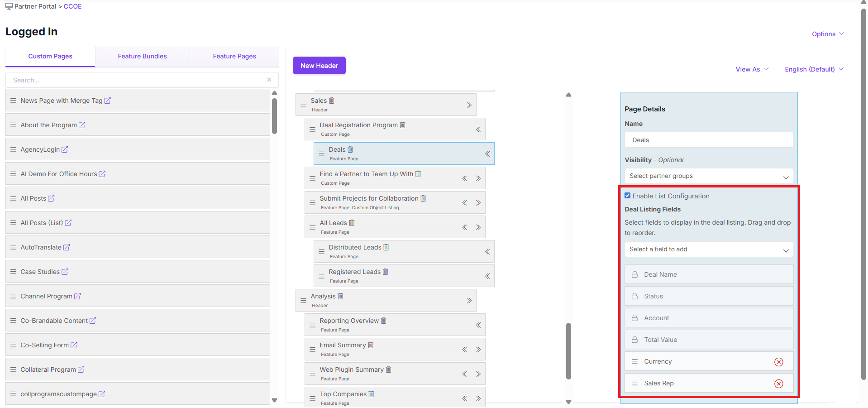Switch to Feature Pages tab

coord(234,56)
